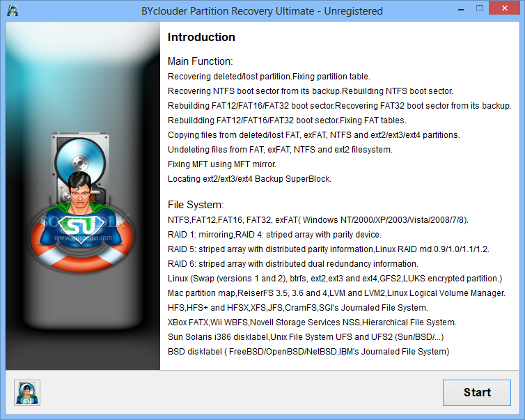Click the Start button
Image resolution: width=525 pixels, height=420 pixels.
pyautogui.click(x=477, y=393)
